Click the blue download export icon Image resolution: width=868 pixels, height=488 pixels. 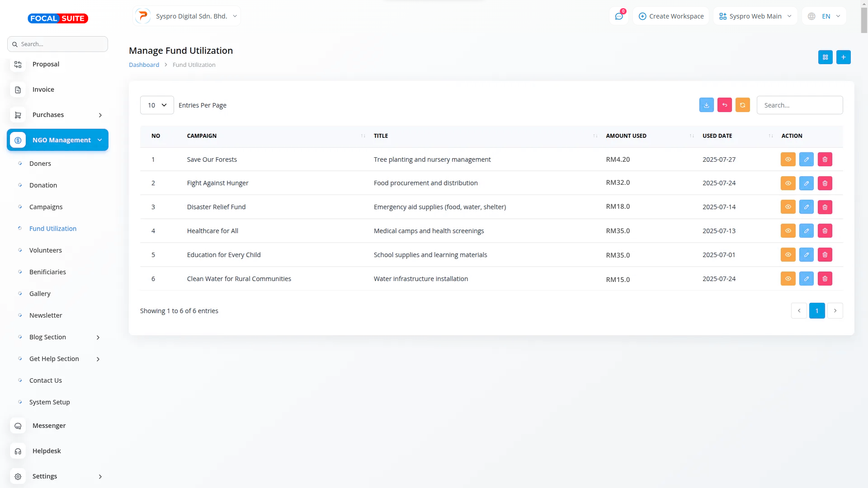pyautogui.click(x=706, y=105)
